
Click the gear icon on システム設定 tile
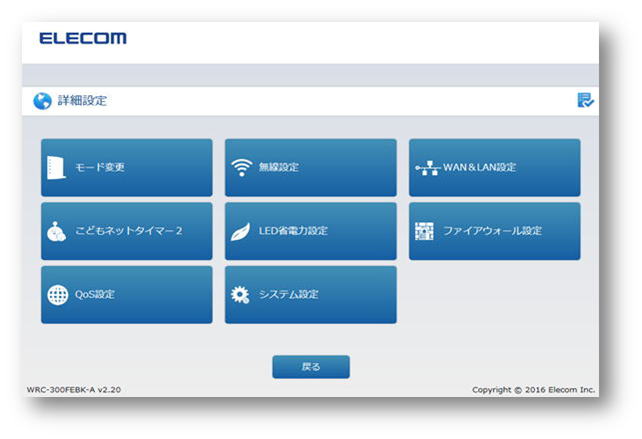point(240,295)
